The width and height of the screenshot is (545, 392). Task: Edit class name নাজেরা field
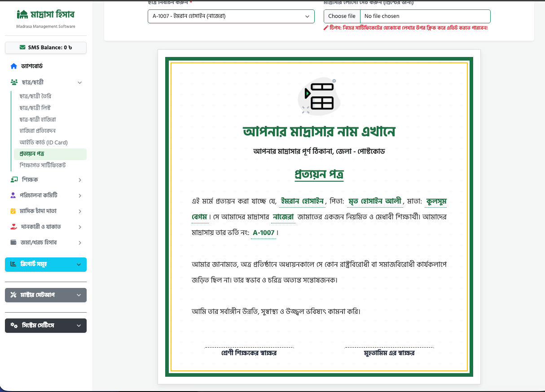[x=283, y=217]
